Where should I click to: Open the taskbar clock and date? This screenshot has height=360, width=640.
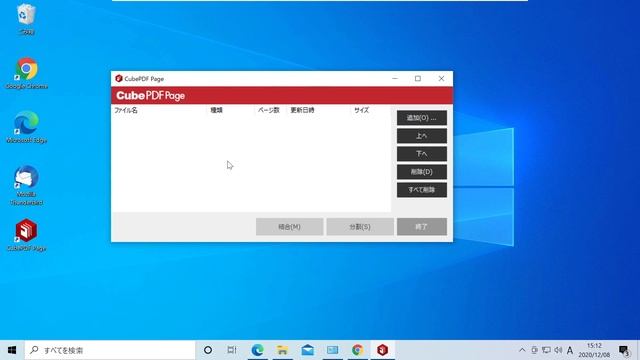click(x=594, y=350)
